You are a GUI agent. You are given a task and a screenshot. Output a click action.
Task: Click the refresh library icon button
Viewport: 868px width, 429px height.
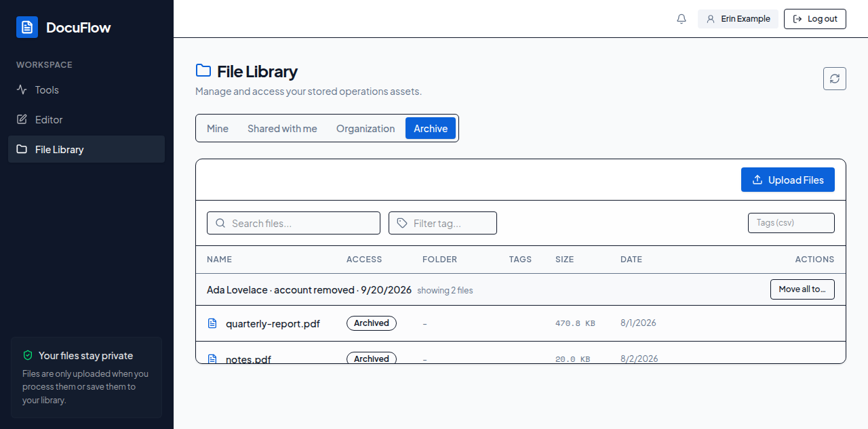835,79
